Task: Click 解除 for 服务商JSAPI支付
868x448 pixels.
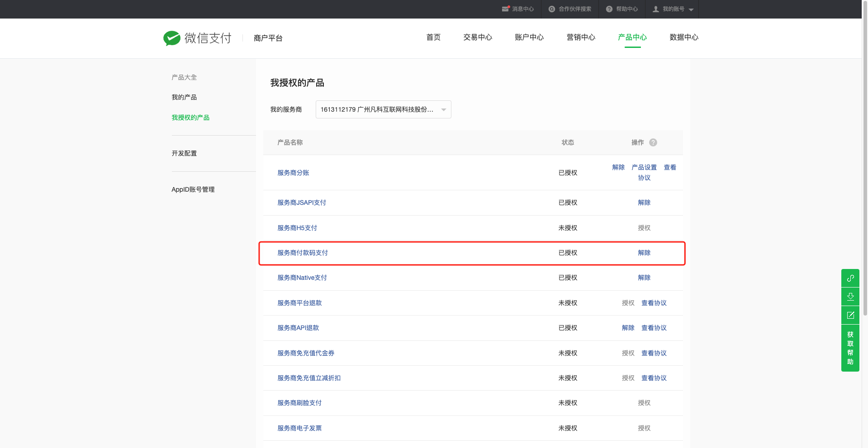Action: pos(644,203)
